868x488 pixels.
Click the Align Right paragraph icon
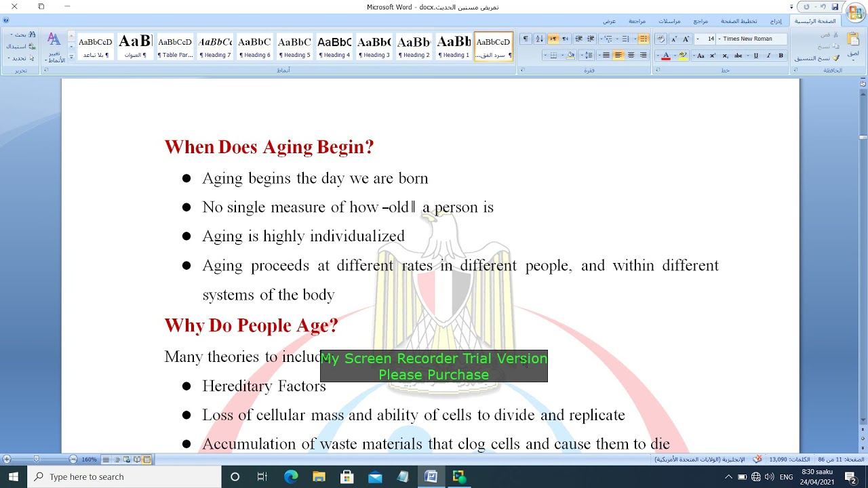tap(643, 56)
